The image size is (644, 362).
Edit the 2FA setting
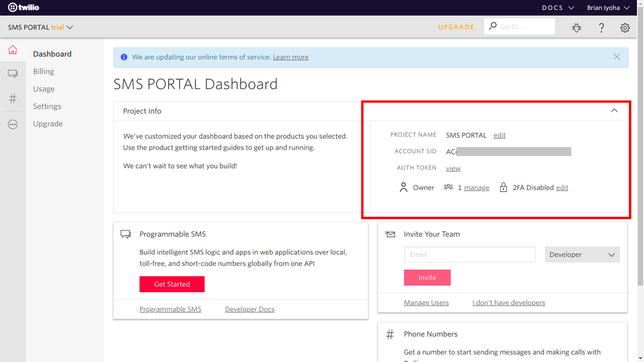point(562,188)
